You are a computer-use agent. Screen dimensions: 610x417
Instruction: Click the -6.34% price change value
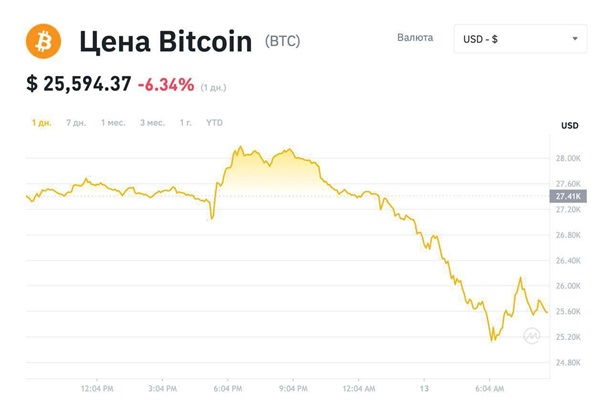[166, 84]
